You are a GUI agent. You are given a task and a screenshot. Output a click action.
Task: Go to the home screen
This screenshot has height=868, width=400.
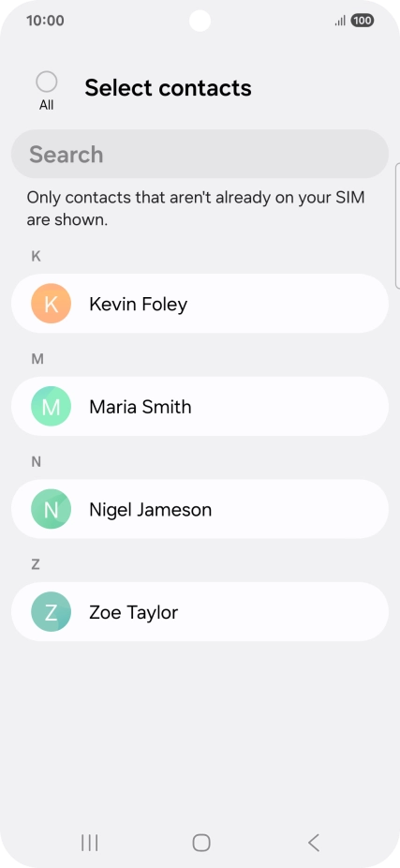tap(200, 843)
